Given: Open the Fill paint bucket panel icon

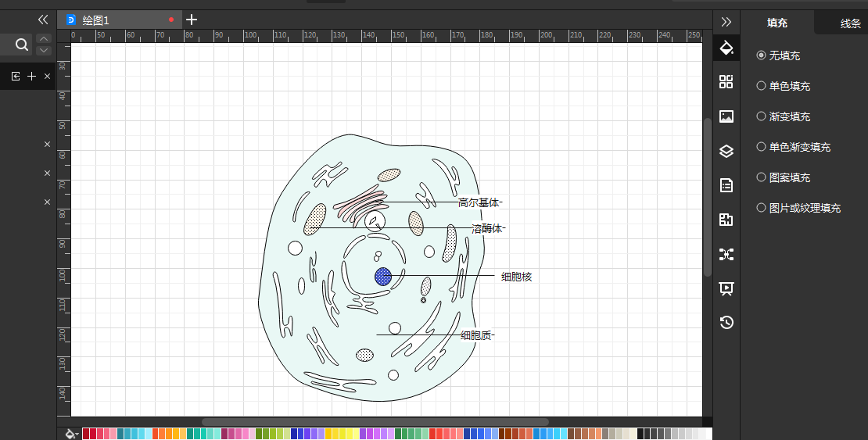Looking at the screenshot, I should (x=726, y=48).
